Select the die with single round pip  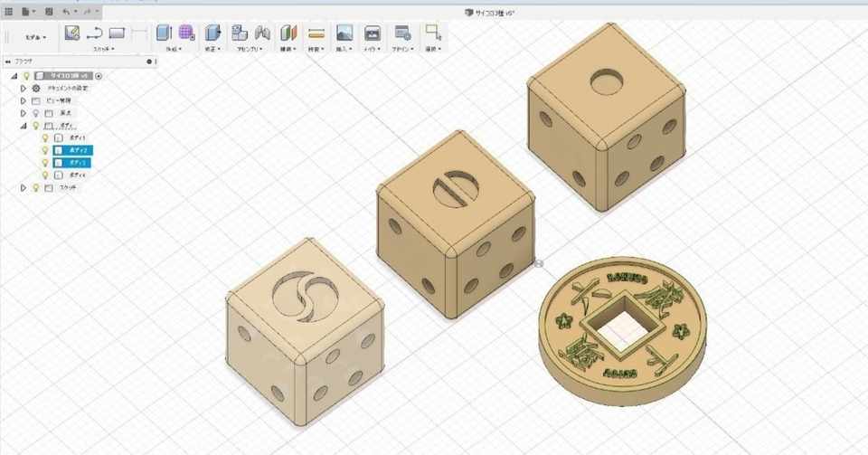(606, 117)
